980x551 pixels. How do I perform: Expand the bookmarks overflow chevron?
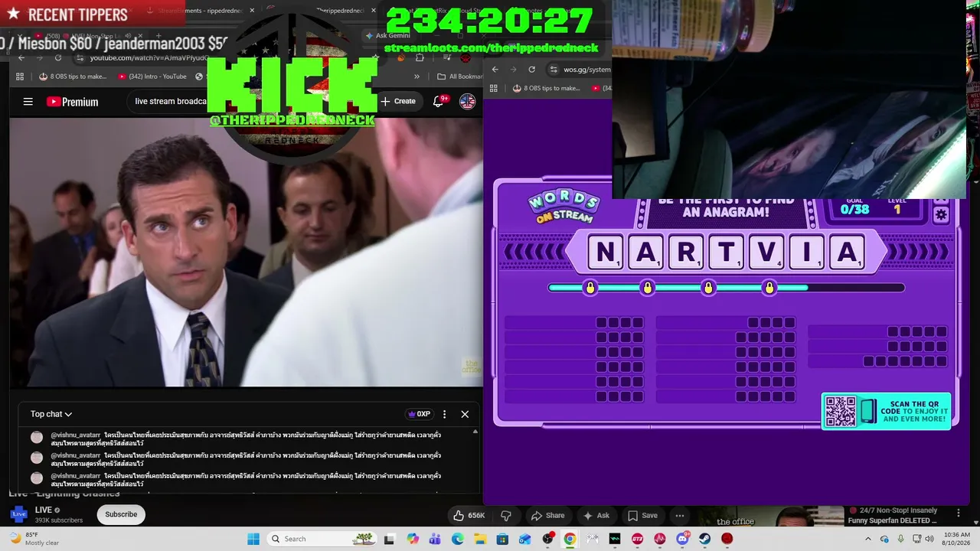pos(416,77)
